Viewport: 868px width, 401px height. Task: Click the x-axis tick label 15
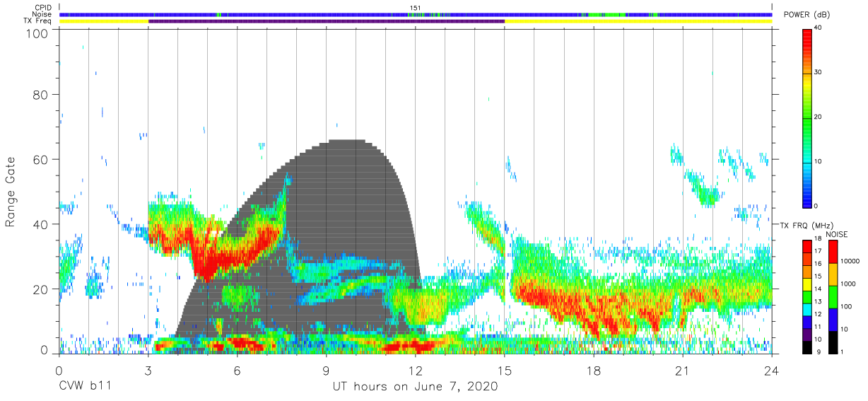pyautogui.click(x=505, y=371)
